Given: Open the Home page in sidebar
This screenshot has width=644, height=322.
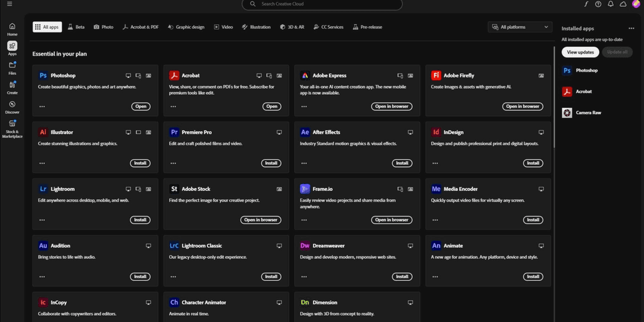Looking at the screenshot, I should (12, 29).
